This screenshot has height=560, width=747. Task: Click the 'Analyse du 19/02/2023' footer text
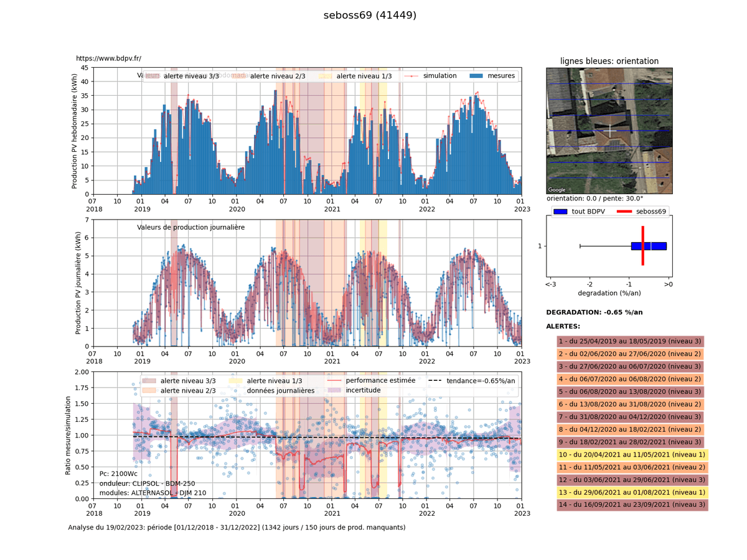click(237, 527)
